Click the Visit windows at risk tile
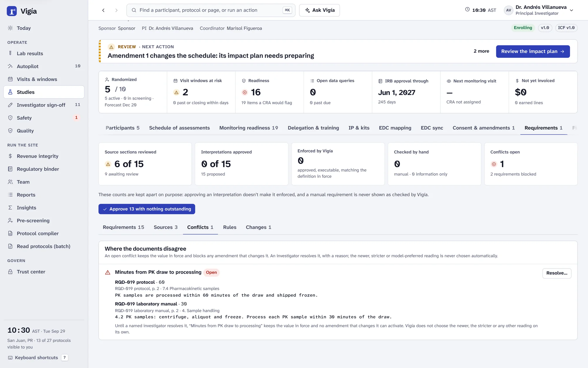The height and width of the screenshot is (368, 588). pos(201,92)
